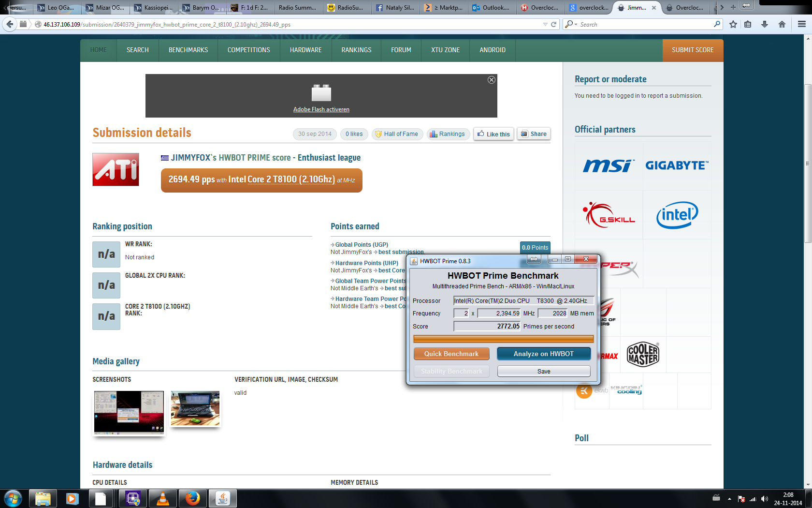The image size is (812, 508).
Task: Launch VLC media player from taskbar
Action: coord(163,498)
